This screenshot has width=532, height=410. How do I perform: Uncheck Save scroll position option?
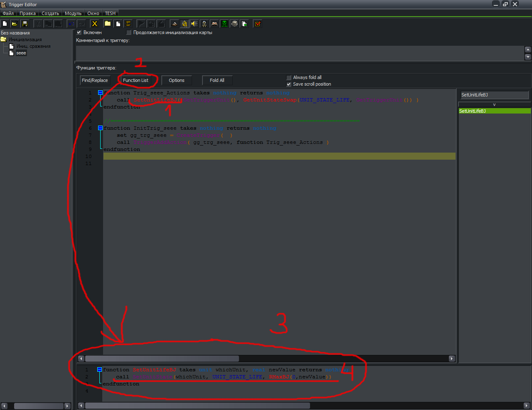click(289, 84)
